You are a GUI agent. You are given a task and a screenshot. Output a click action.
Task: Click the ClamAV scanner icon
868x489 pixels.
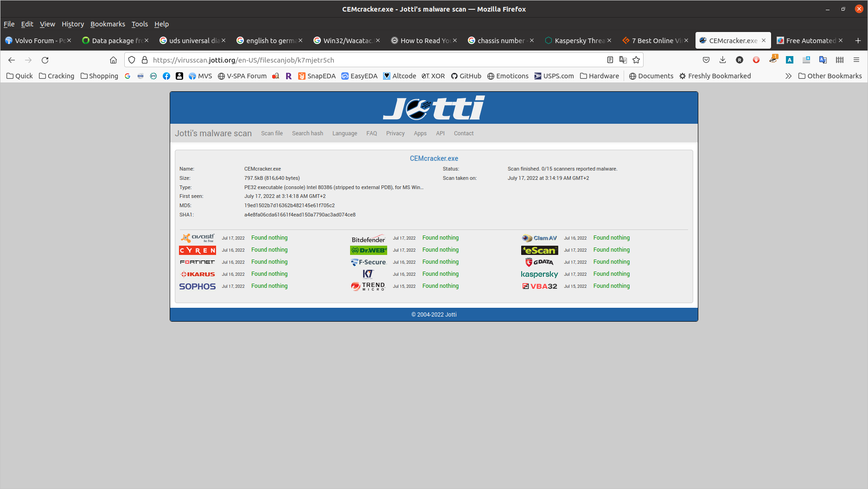tap(539, 238)
